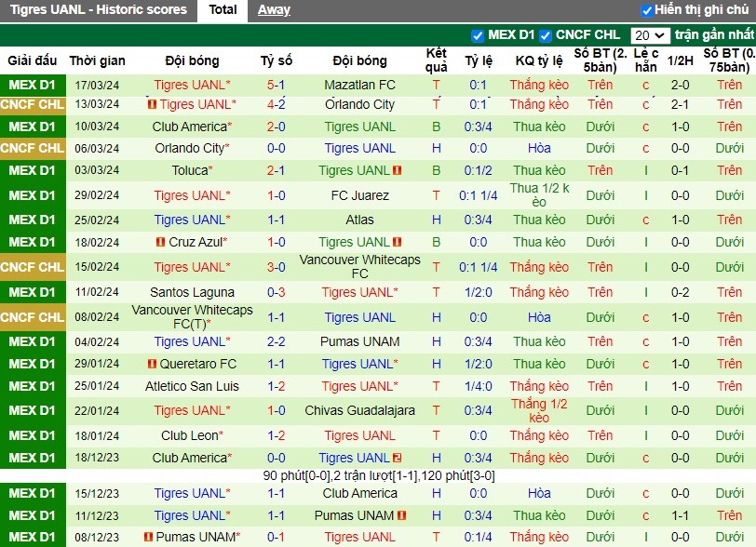The width and height of the screenshot is (756, 547).
Task: Click red card icon beside Tigres UANL on 13/03/24
Action: pos(152,104)
